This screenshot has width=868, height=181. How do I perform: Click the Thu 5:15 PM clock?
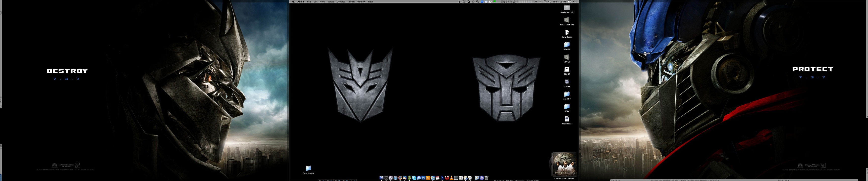(559, 2)
